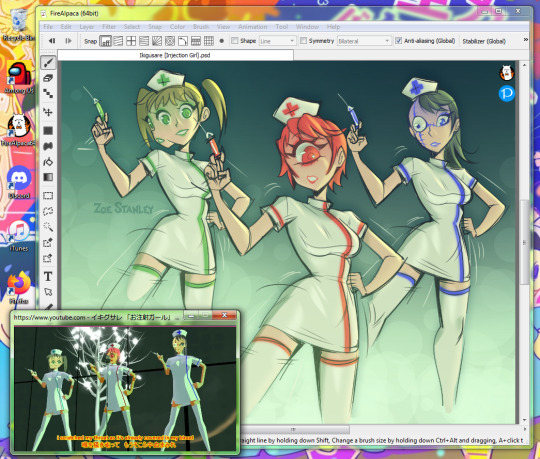The height and width of the screenshot is (459, 540).
Task: Select the Select Pen tool
Action: click(48, 242)
